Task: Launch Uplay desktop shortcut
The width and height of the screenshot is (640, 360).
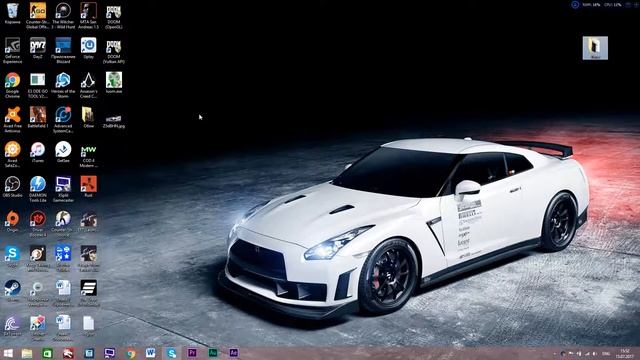Action: coord(89,48)
